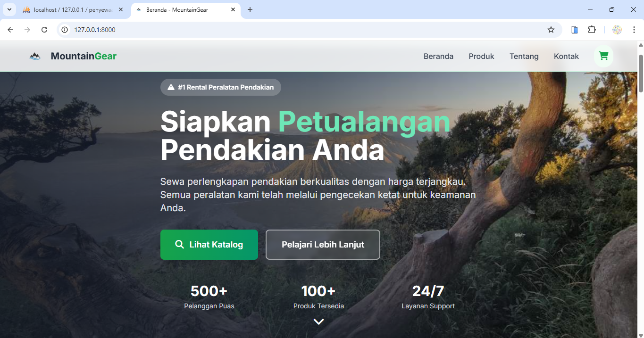Click the browser profile avatar
The height and width of the screenshot is (338, 644).
(617, 29)
